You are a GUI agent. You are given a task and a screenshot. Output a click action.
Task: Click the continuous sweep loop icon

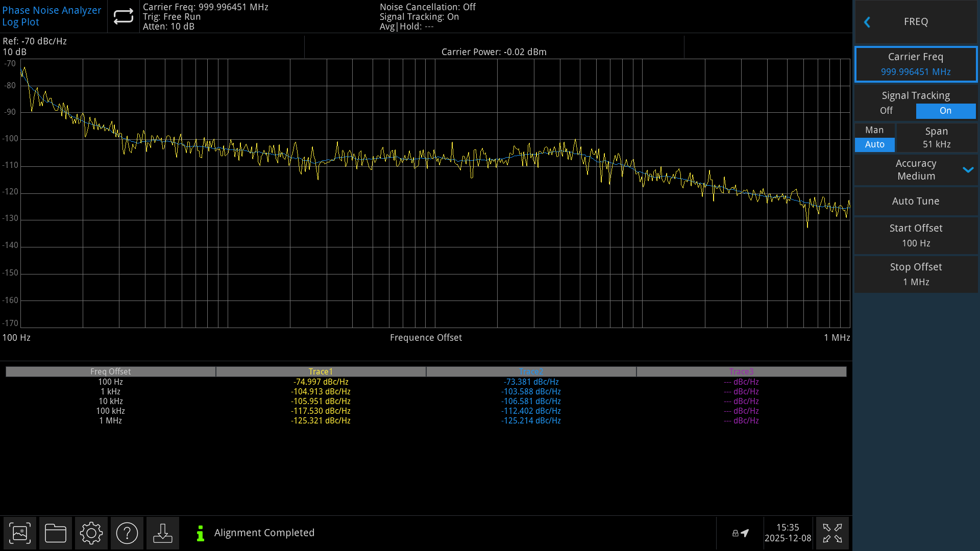click(123, 17)
